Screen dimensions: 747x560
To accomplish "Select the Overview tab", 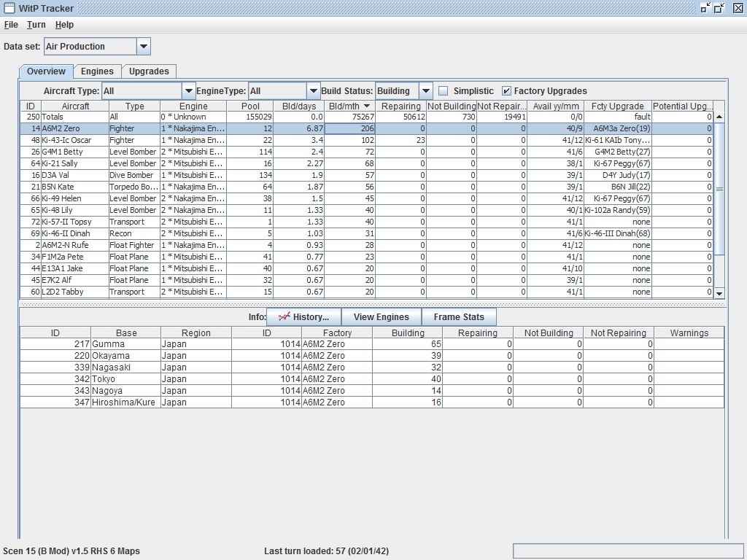I will pos(46,71).
